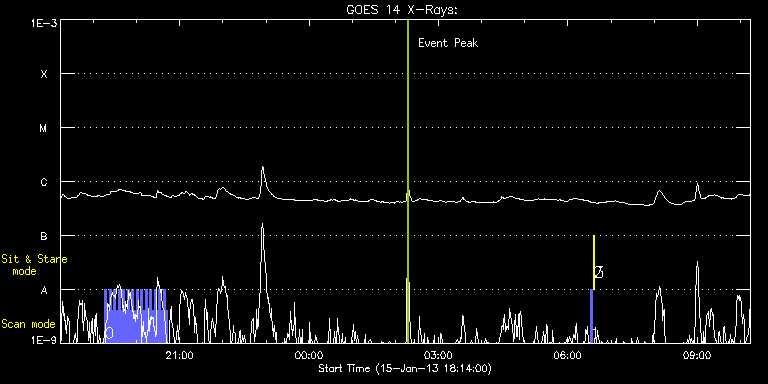This screenshot has width=768, height=384.
Task: Click the M class axis label
Action: [44, 128]
